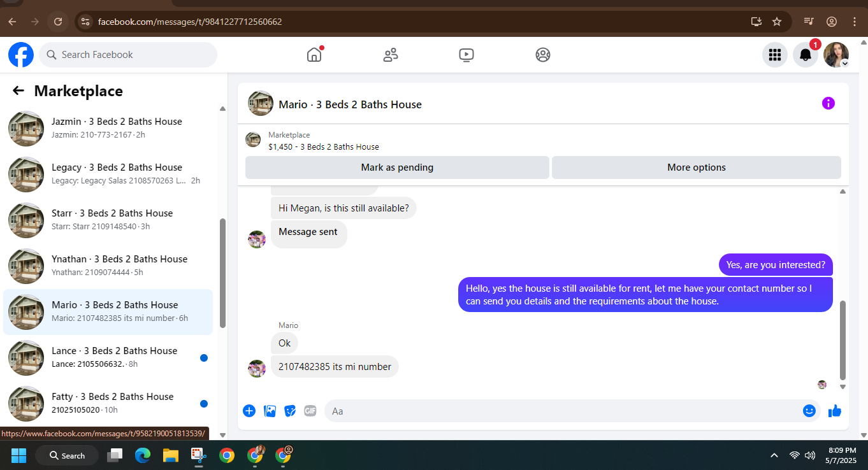Choose a GIF icon in composer
Screen dimensions: 868x470
[x=310, y=411]
